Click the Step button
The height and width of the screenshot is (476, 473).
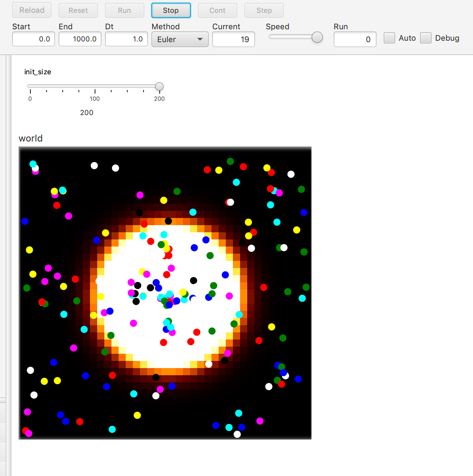(x=264, y=10)
